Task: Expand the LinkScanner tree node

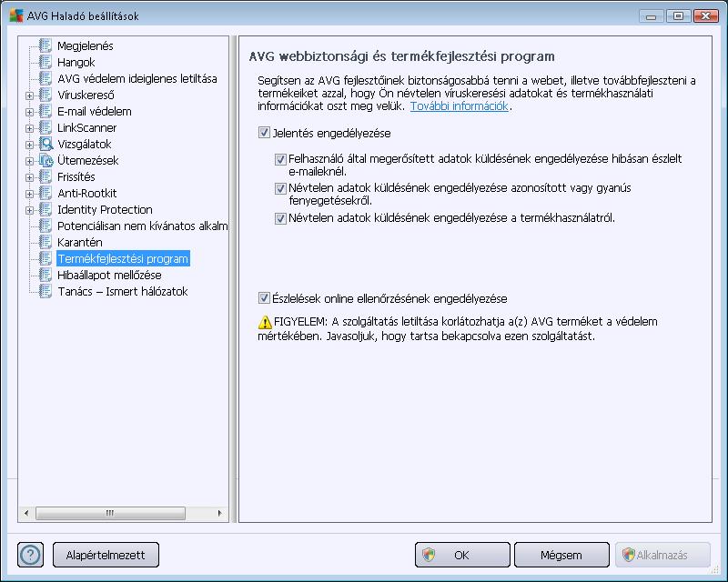Action: click(x=29, y=128)
